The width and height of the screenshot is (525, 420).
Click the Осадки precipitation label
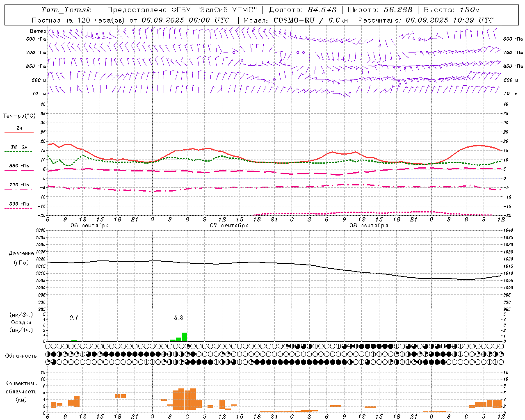pos(21,322)
